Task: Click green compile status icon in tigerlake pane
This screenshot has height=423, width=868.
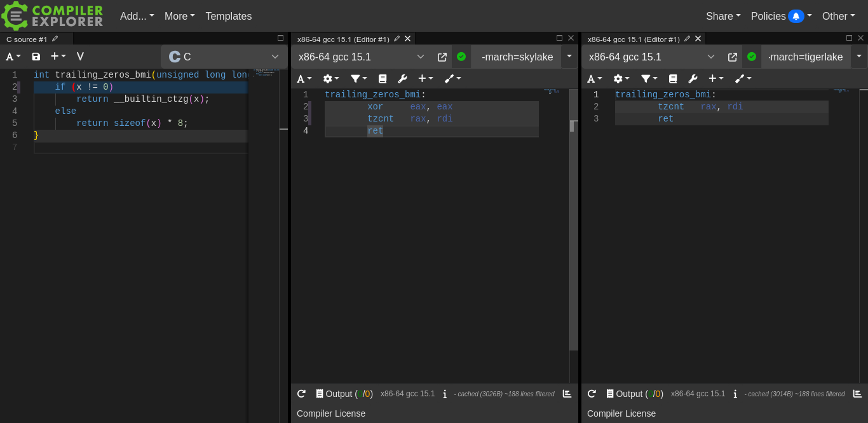Action: (x=752, y=57)
